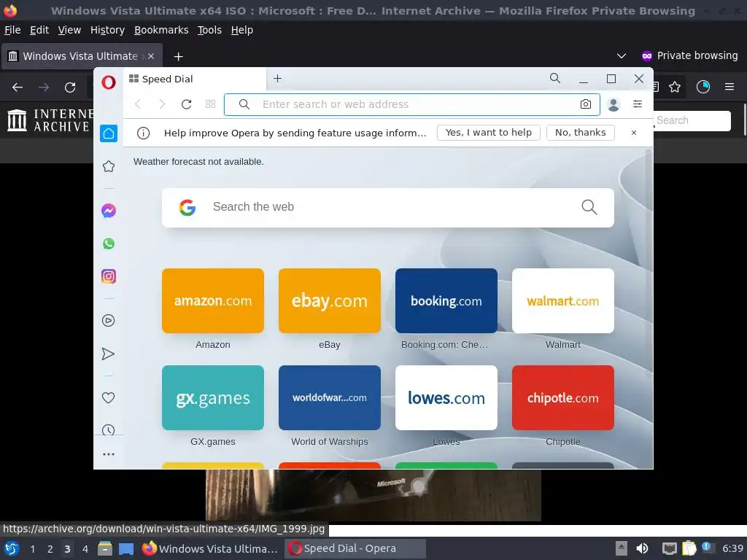Close the Windows Vista Ultimate Firefox tab
This screenshot has height=560, width=747.
click(150, 56)
